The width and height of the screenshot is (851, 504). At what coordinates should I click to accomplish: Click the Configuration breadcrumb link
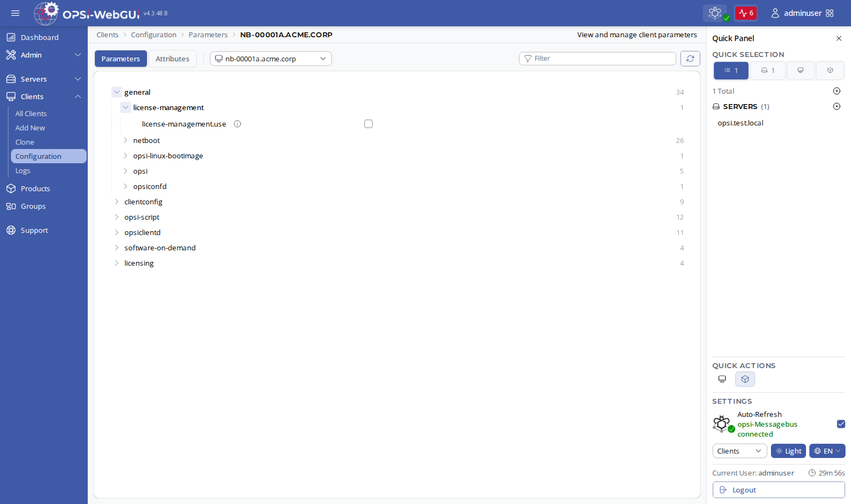(x=154, y=35)
